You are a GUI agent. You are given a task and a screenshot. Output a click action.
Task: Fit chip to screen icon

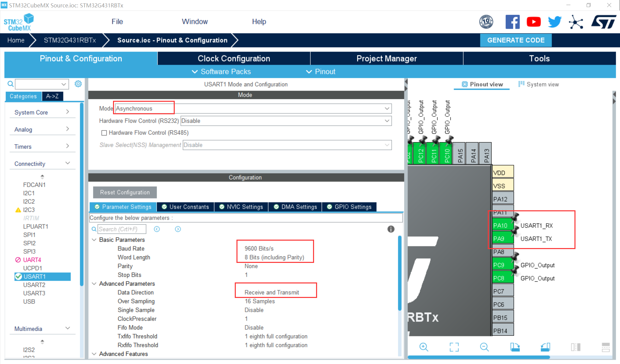coord(454,347)
